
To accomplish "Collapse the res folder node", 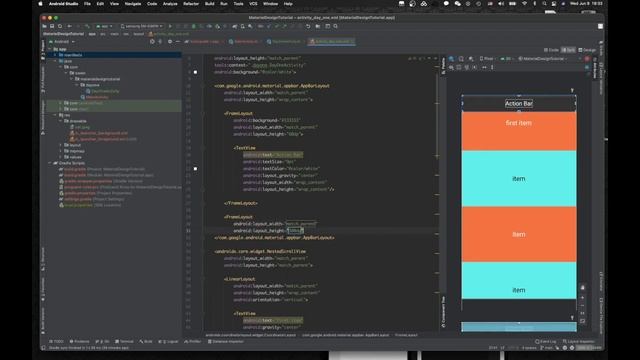I will (x=56, y=115).
